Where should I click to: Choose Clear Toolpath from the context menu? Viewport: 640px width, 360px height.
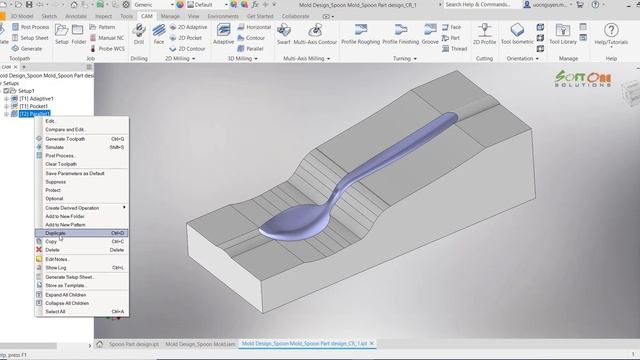(82, 164)
